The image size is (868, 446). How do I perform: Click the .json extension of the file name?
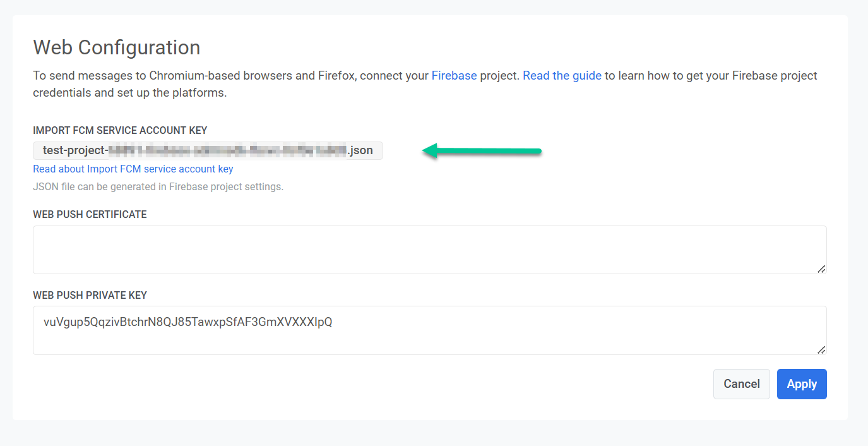[x=360, y=151]
